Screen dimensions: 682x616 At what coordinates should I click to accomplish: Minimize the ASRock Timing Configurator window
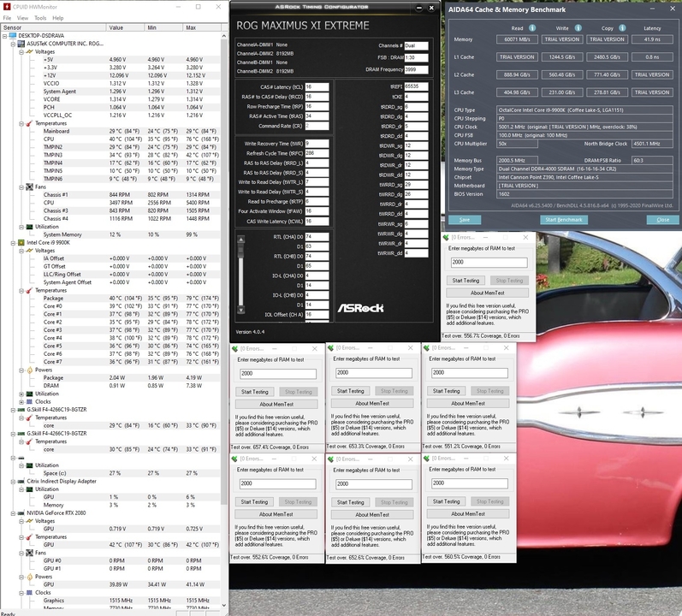tap(418, 8)
